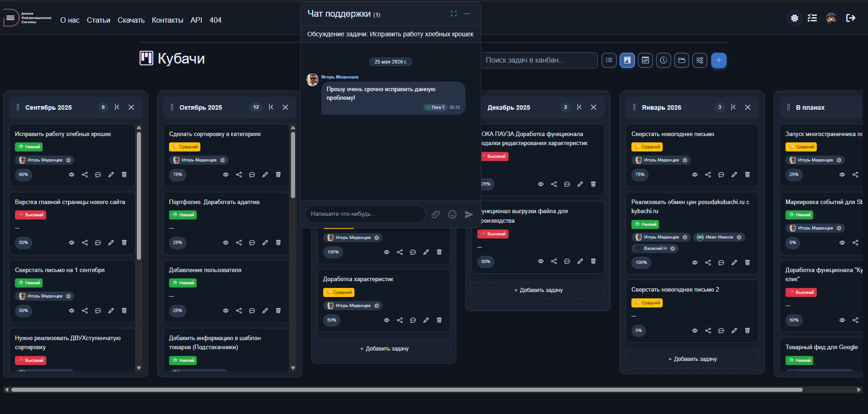Open kanban filter settings

700,60
